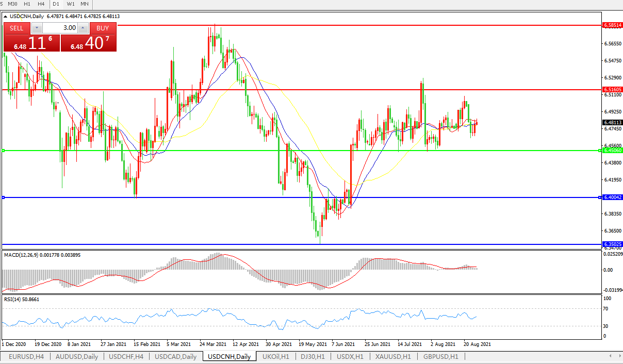Open the EURUSD,H4 chart tab

click(x=26, y=356)
